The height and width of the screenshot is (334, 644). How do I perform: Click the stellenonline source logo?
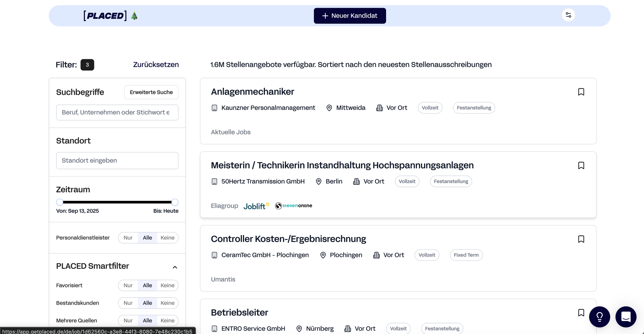(294, 206)
